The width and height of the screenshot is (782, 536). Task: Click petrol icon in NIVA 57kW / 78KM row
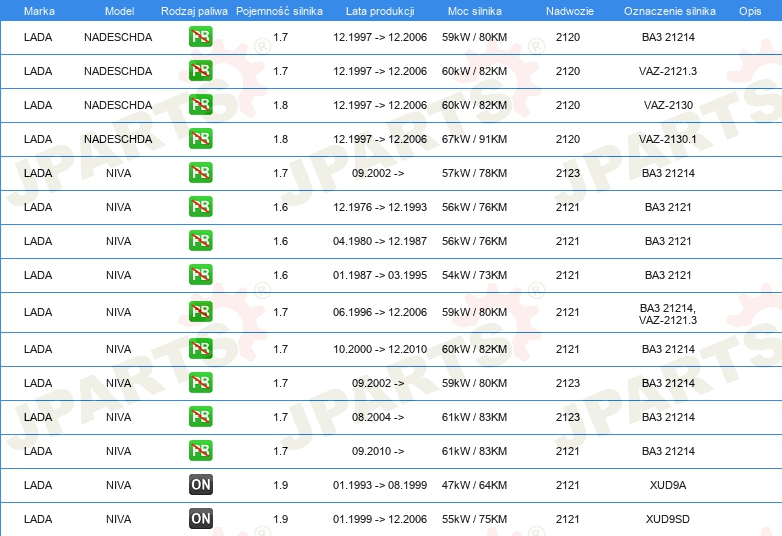tap(200, 173)
